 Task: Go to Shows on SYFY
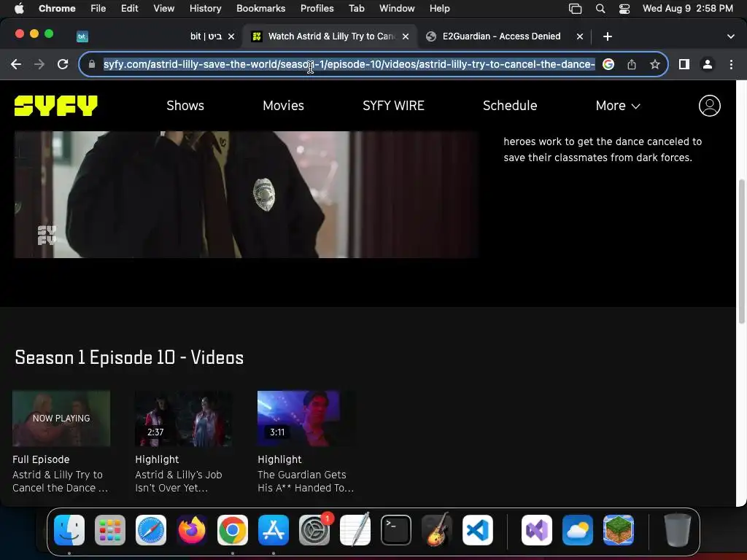185,106
